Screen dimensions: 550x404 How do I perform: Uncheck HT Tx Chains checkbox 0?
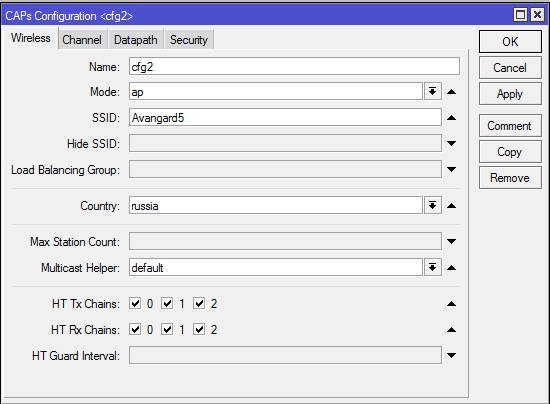(x=135, y=303)
